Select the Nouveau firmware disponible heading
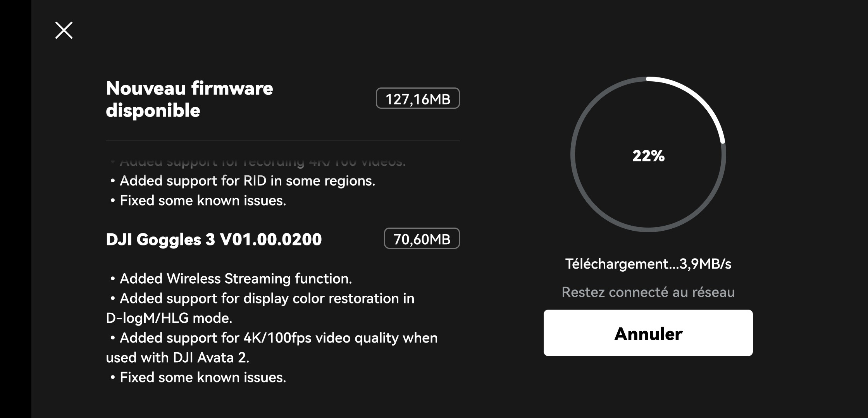 tap(189, 99)
